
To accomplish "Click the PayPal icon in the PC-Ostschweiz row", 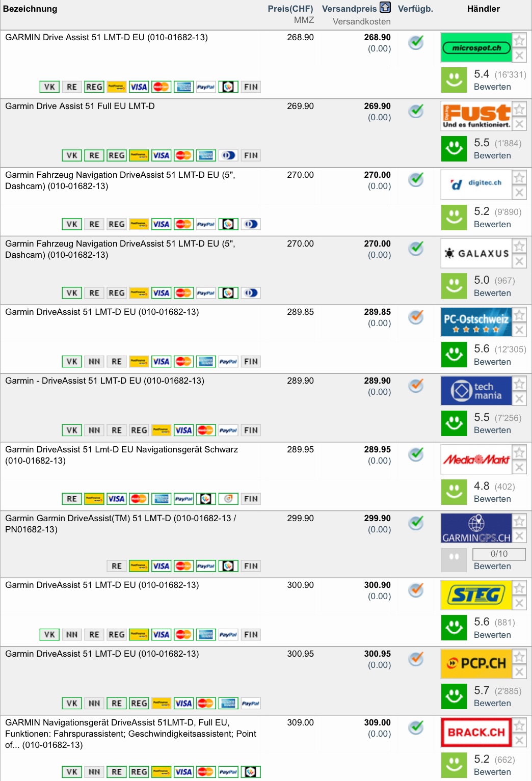I will pos(228,362).
